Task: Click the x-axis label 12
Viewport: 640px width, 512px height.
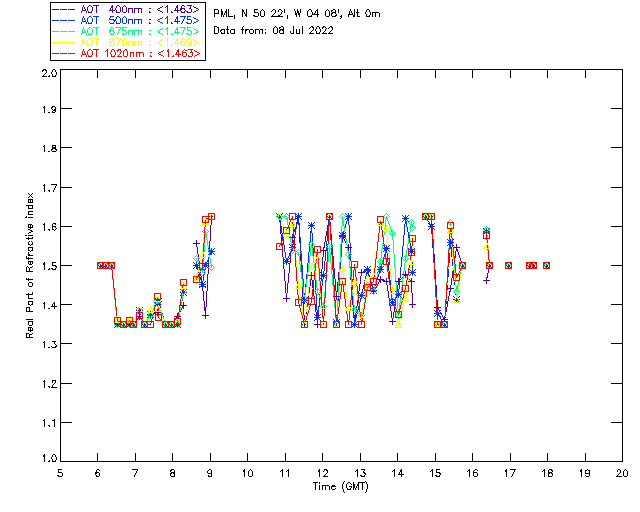Action: click(322, 473)
